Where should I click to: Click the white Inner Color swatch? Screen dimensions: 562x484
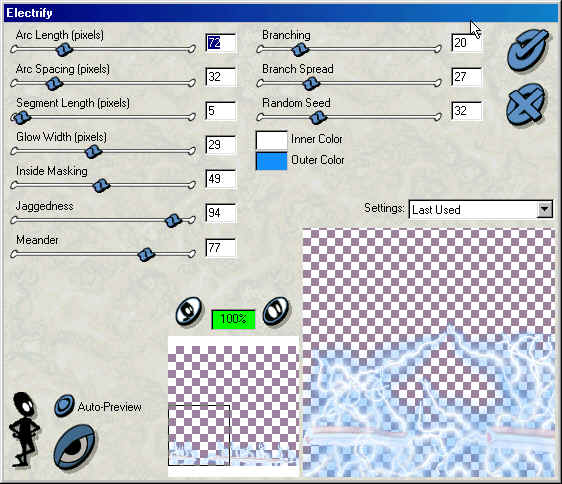click(271, 140)
